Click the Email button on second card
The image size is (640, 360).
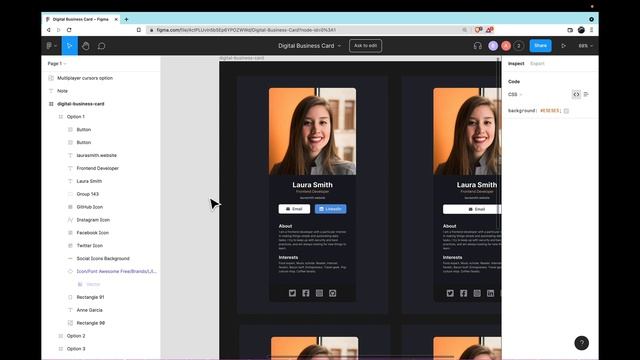point(472,209)
